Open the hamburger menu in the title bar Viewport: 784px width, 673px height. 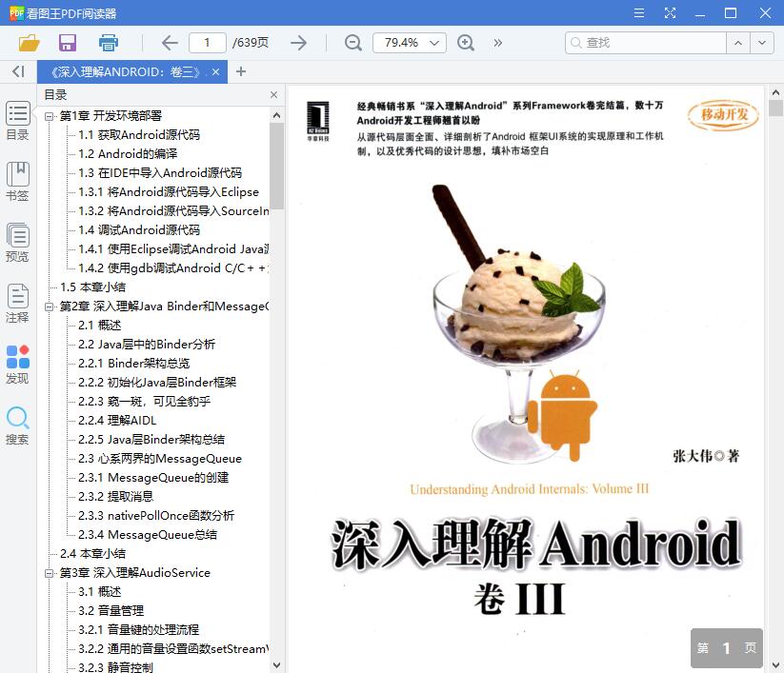coord(639,13)
